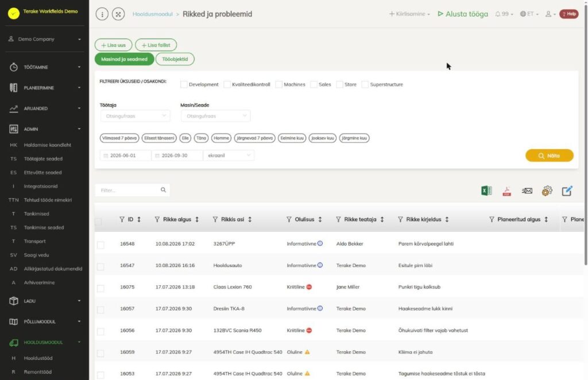Image resolution: width=588 pixels, height=380 pixels.
Task: Export the table to Excel
Action: tap(486, 191)
